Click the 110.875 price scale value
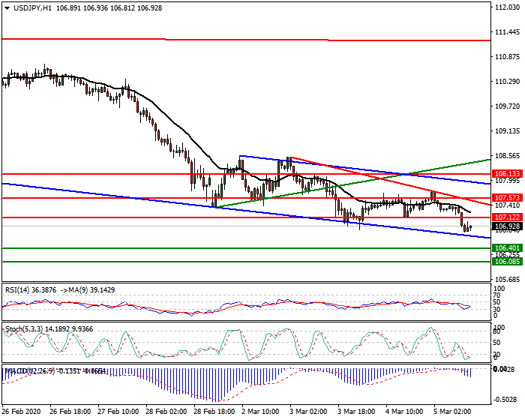 [x=508, y=57]
